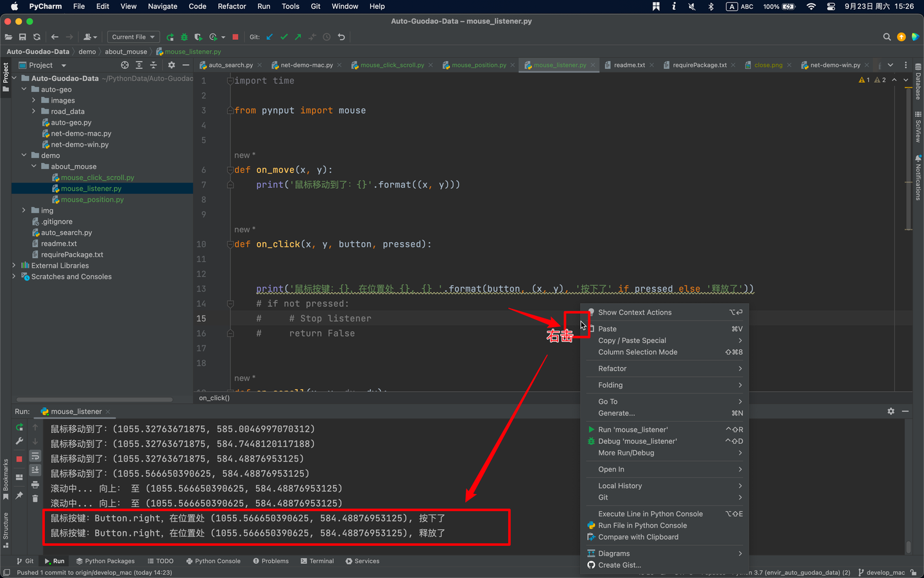Open the search everywhere magnifier icon
The width and height of the screenshot is (924, 578).
887,37
